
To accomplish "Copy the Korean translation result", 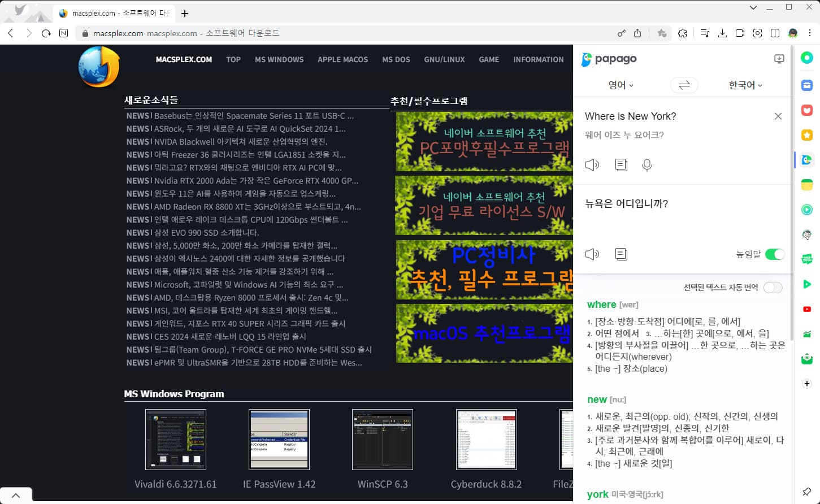I will pyautogui.click(x=621, y=254).
